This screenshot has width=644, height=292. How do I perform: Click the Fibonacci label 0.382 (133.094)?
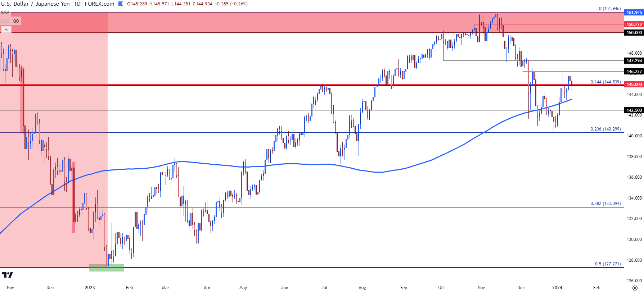pos(605,204)
